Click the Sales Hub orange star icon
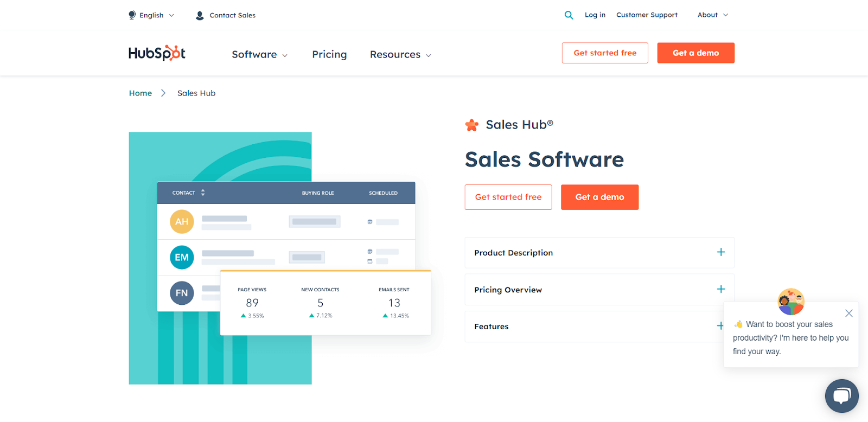 (x=472, y=125)
